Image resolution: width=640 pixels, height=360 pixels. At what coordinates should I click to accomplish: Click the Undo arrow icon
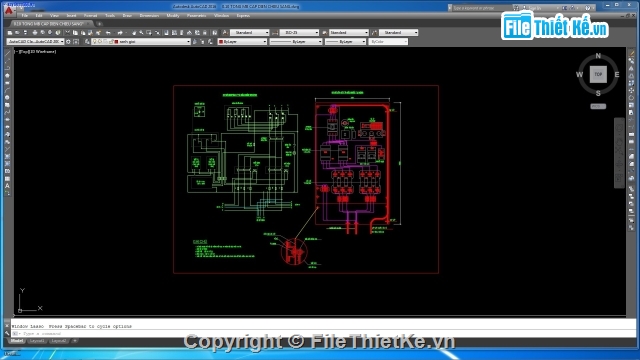[108, 33]
